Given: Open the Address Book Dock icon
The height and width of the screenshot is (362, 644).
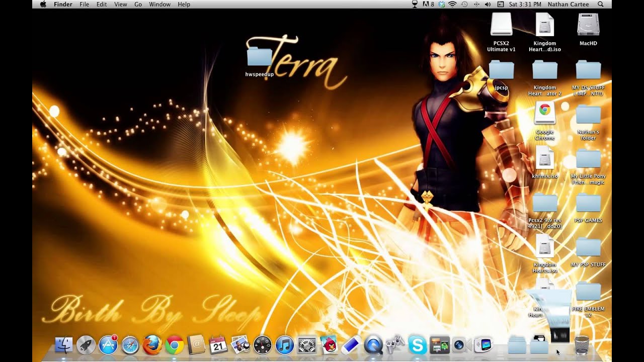Looking at the screenshot, I should tap(196, 345).
